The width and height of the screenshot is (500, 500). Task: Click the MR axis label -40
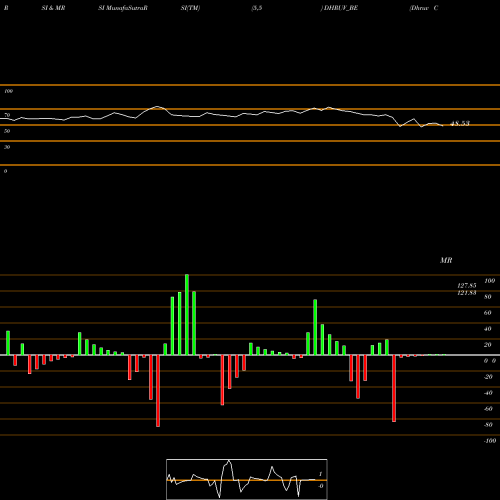(488, 393)
